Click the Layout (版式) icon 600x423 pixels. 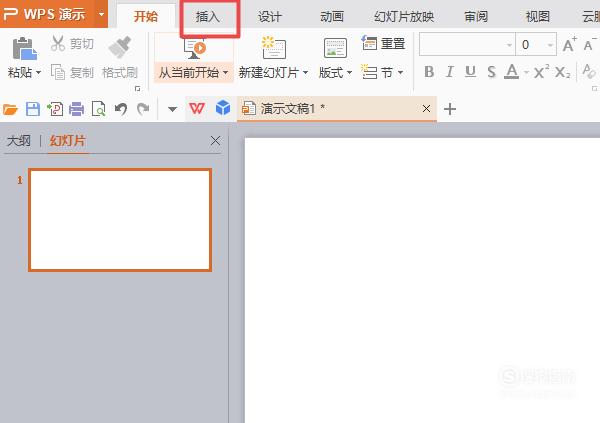[x=335, y=48]
